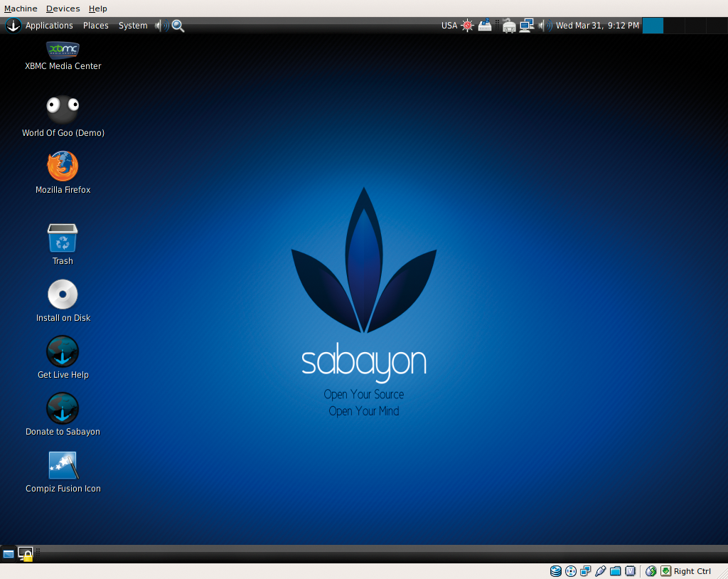Click the magnifier search icon in top panel
The height and width of the screenshot is (579, 728).
[178, 26]
